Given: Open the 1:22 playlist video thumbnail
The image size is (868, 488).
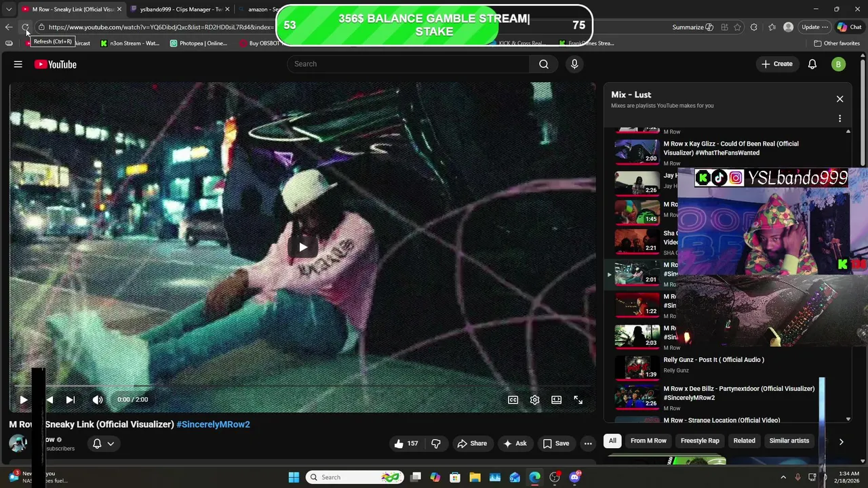Looking at the screenshot, I should [x=637, y=304].
